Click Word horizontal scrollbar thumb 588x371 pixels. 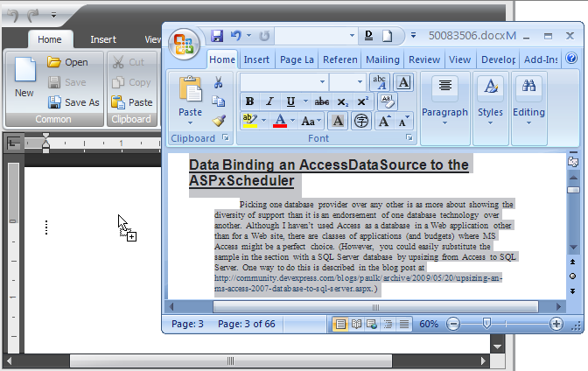pyautogui.click(x=375, y=307)
